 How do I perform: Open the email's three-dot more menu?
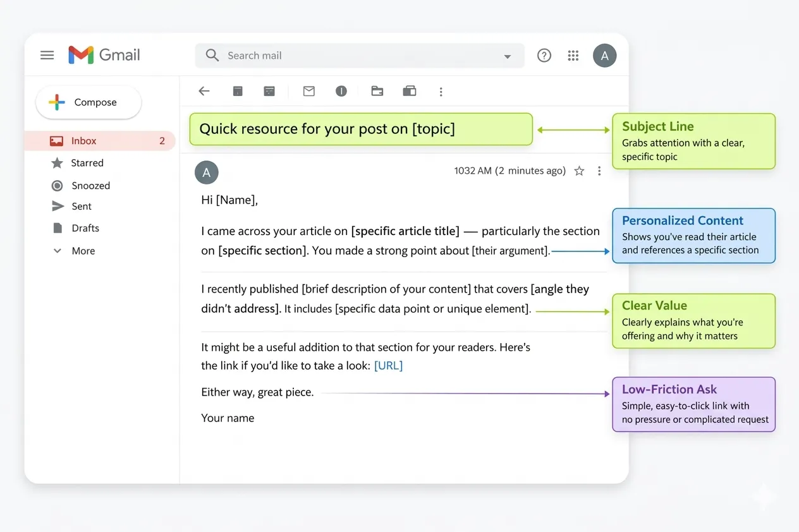[x=599, y=171]
